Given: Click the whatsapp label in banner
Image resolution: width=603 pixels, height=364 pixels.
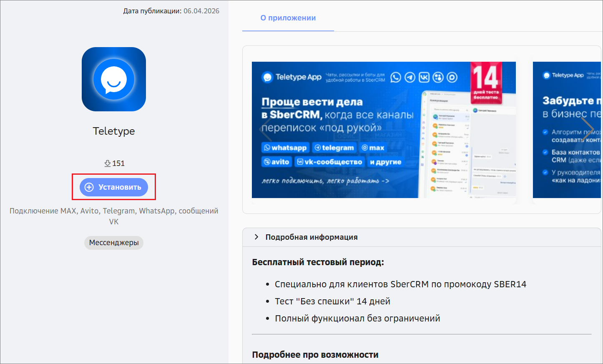Looking at the screenshot, I should [285, 148].
